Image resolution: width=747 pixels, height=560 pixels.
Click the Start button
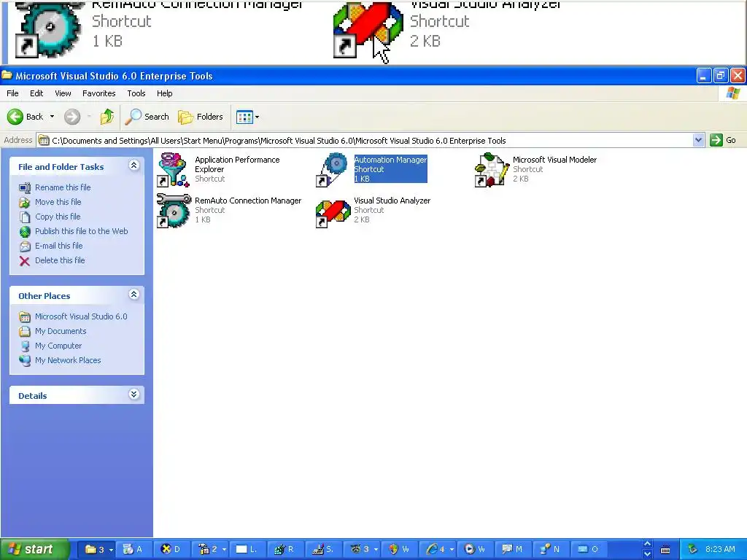pyautogui.click(x=34, y=550)
